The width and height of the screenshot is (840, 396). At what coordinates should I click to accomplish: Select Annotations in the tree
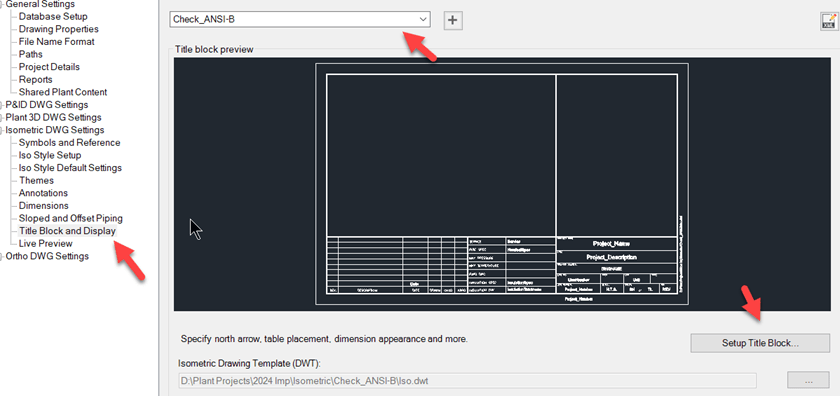pyautogui.click(x=43, y=193)
